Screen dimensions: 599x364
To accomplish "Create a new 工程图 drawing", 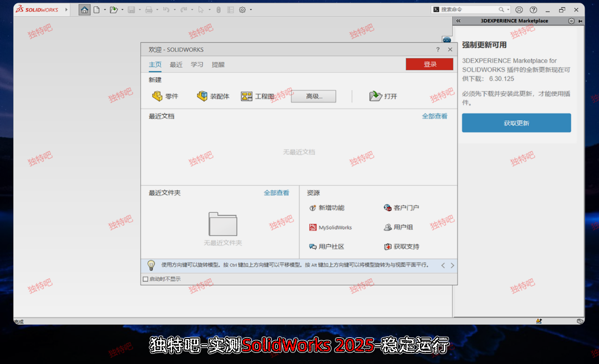I will [x=258, y=96].
